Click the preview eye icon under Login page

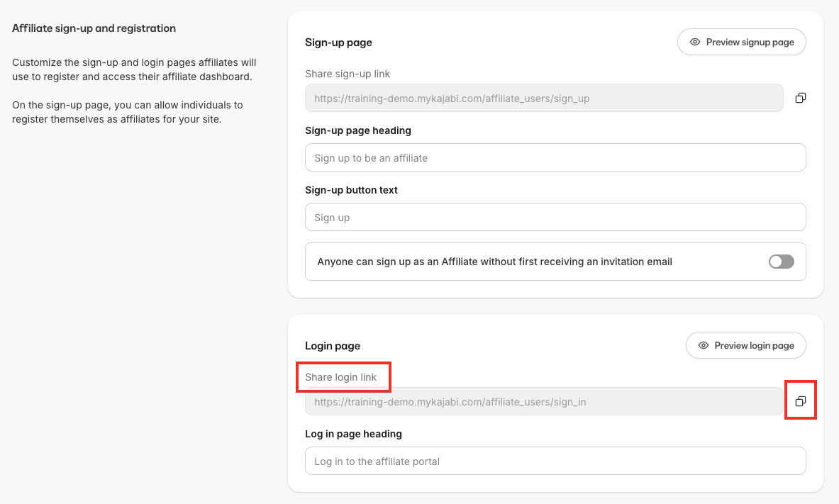[x=703, y=345]
